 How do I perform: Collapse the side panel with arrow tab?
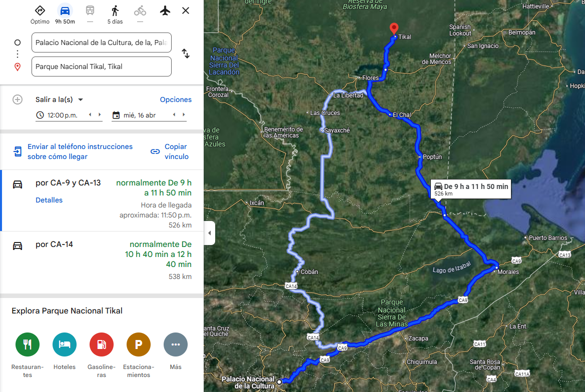(x=209, y=233)
